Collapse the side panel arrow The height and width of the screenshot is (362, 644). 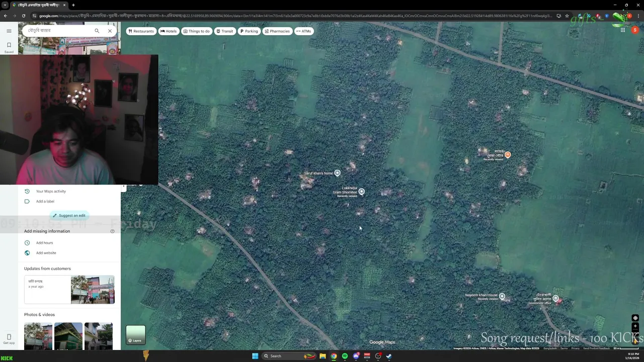pos(123,186)
